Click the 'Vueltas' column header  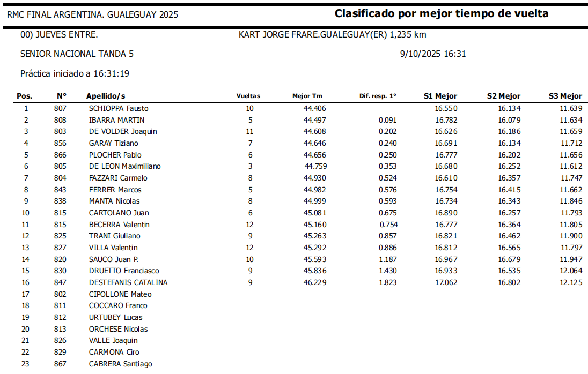[248, 96]
